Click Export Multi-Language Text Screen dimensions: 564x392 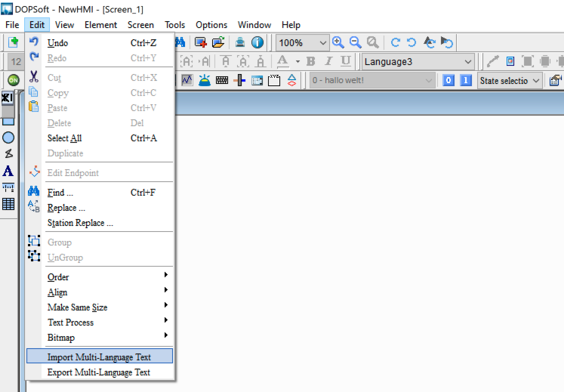pyautogui.click(x=100, y=372)
